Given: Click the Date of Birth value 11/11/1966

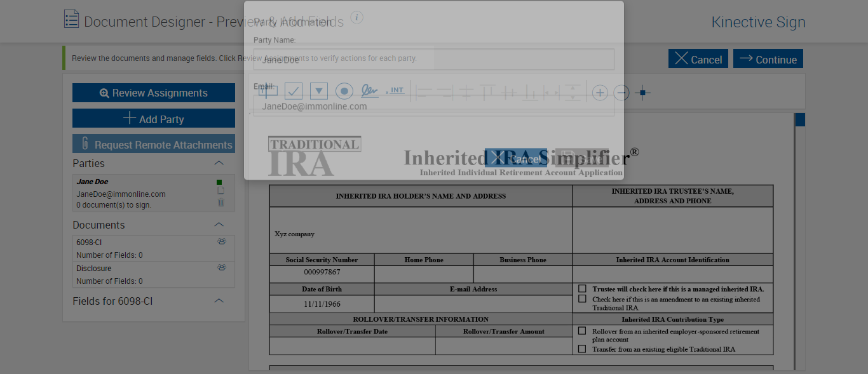Looking at the screenshot, I should point(322,304).
